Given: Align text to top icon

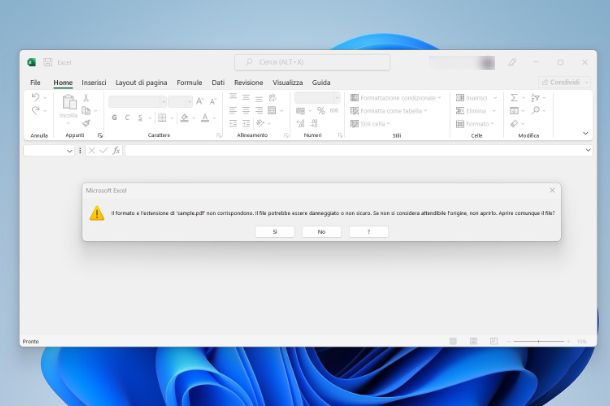Looking at the screenshot, I should coord(233,97).
